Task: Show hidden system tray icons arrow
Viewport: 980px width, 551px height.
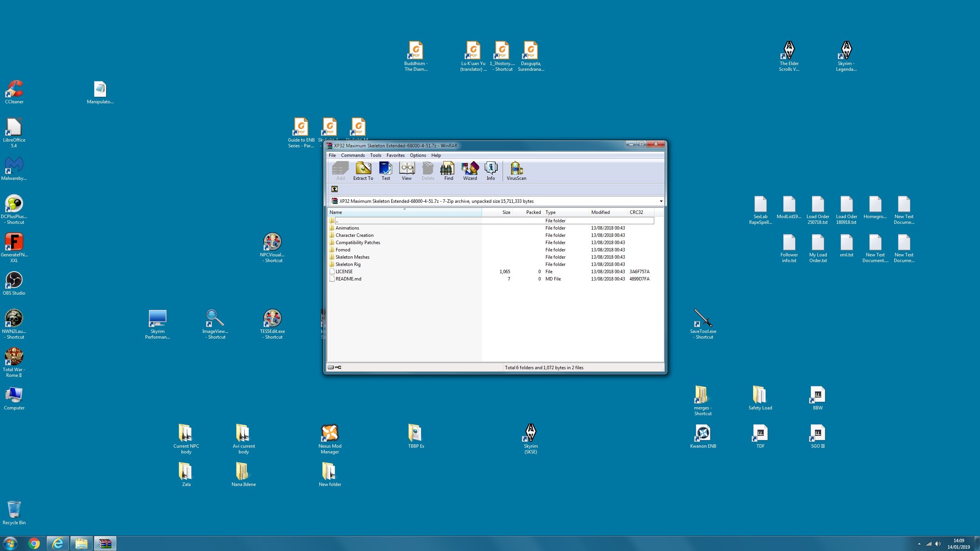Action: click(919, 544)
